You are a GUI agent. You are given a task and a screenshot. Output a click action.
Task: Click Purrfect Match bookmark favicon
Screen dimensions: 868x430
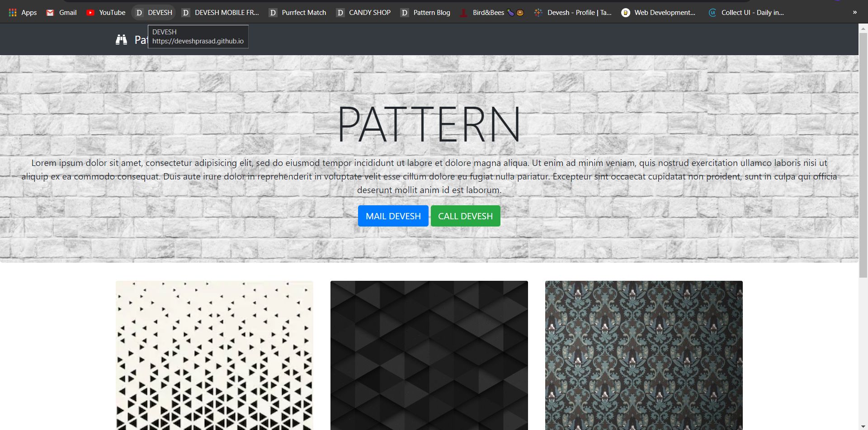click(x=273, y=13)
